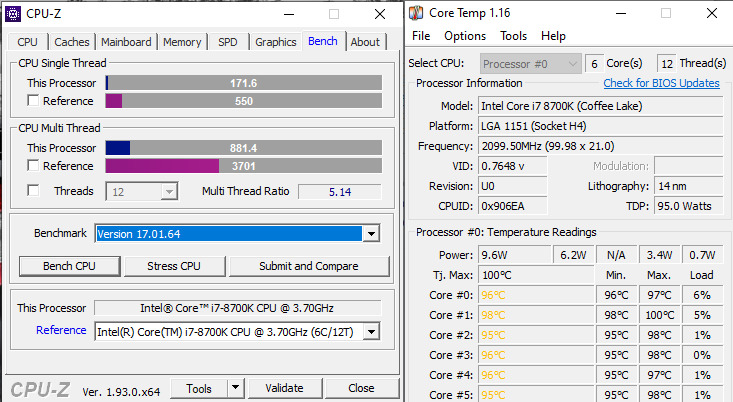The width and height of the screenshot is (733, 402).
Task: Click the CPUID value 0x906EA
Action: [x=512, y=206]
